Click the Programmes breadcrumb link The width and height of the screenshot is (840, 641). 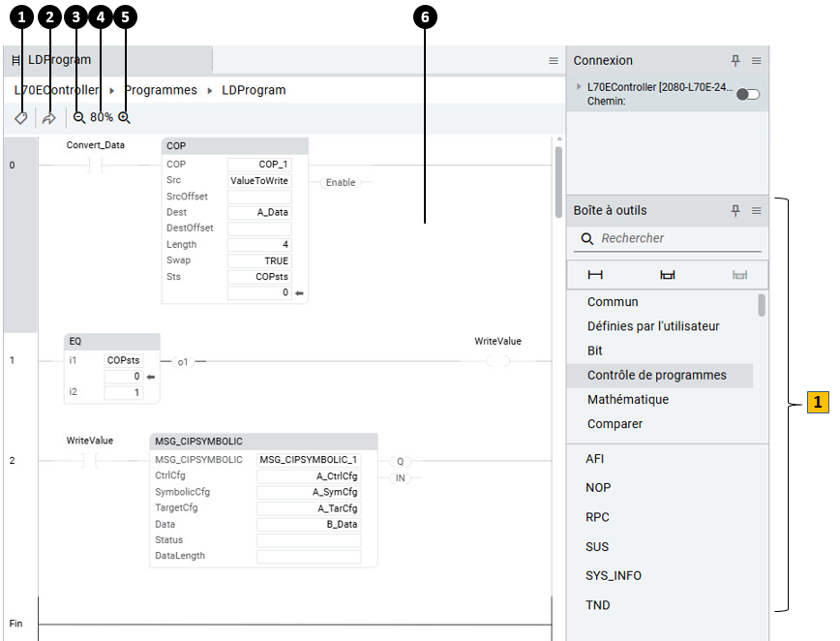click(x=161, y=90)
